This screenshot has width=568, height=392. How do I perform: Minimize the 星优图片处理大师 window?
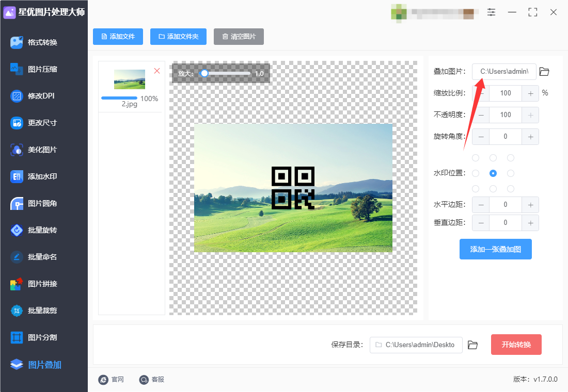(512, 12)
